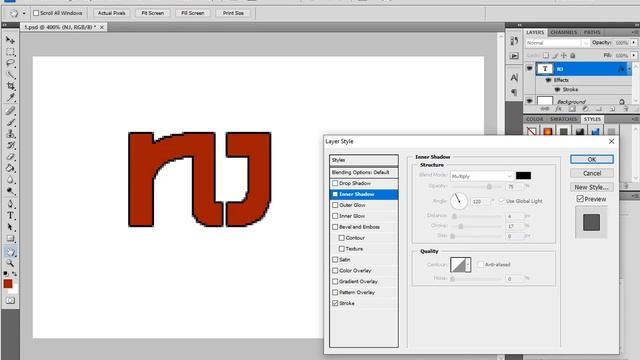
Task: Select the Rectangular Marquee tool
Action: point(10,52)
